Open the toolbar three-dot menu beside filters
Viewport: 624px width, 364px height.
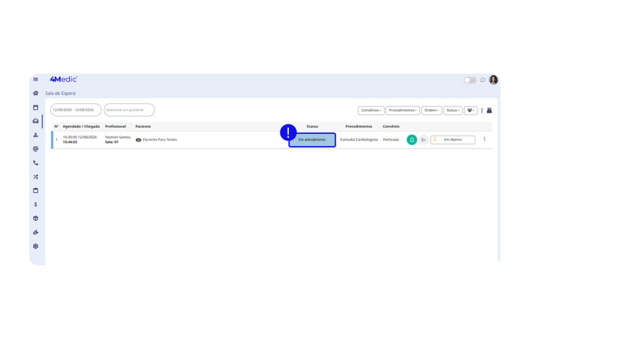[x=481, y=110]
